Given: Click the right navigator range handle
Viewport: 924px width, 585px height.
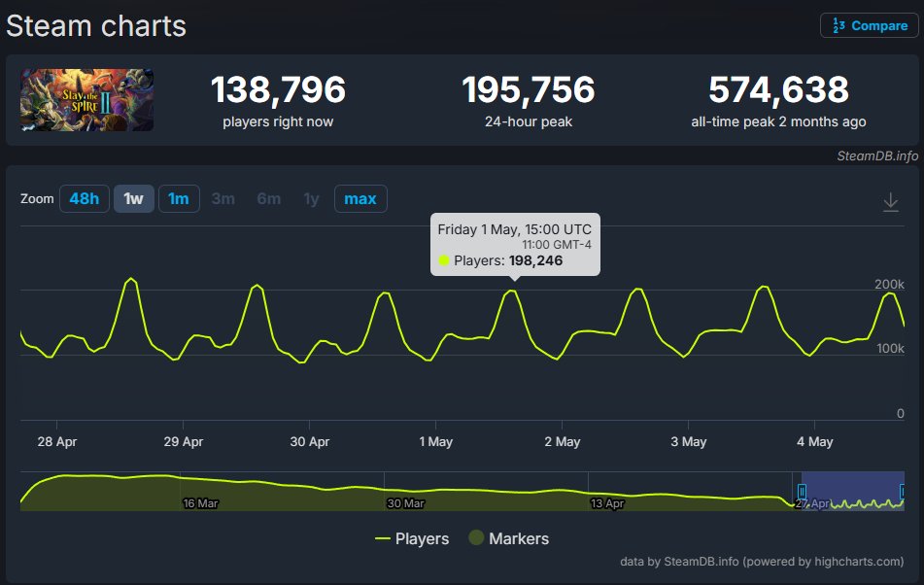Looking at the screenshot, I should click(903, 492).
